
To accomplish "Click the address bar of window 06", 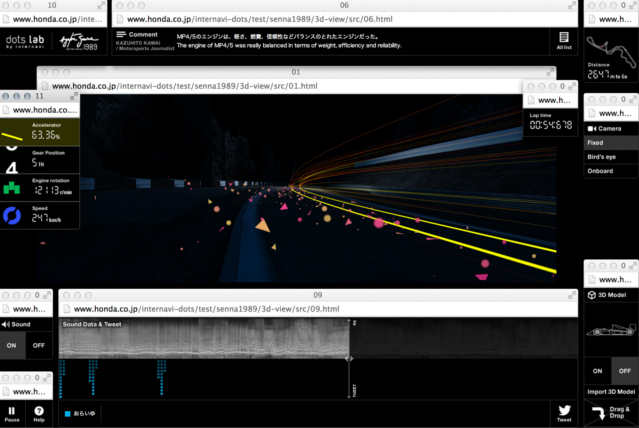I will click(345, 19).
